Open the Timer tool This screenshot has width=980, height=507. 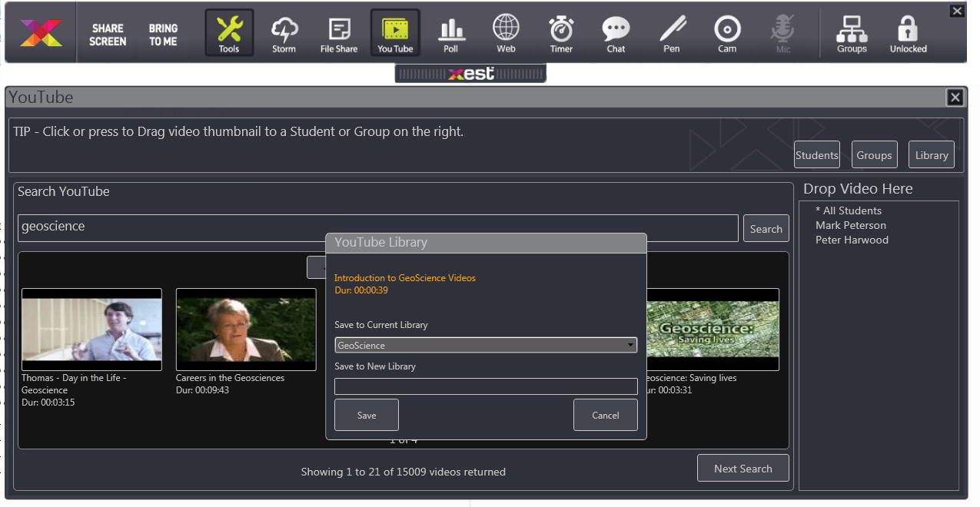click(561, 35)
